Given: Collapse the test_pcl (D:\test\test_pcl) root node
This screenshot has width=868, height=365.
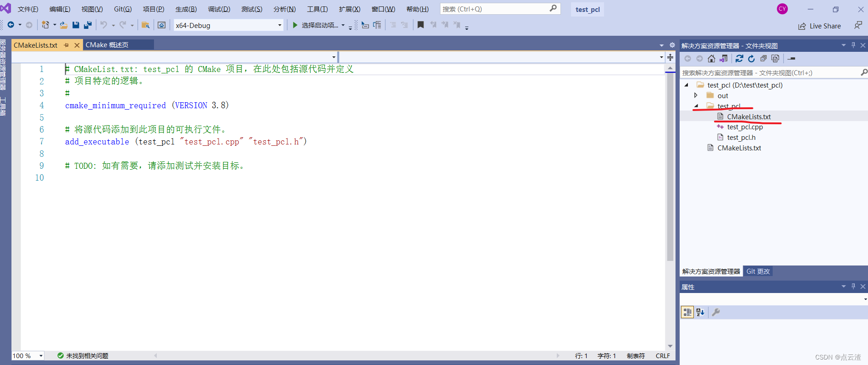Looking at the screenshot, I should click(x=686, y=85).
